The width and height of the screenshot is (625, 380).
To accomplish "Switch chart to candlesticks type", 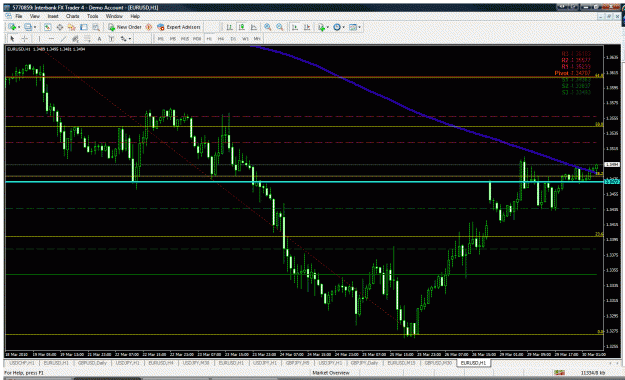I will pos(242,27).
